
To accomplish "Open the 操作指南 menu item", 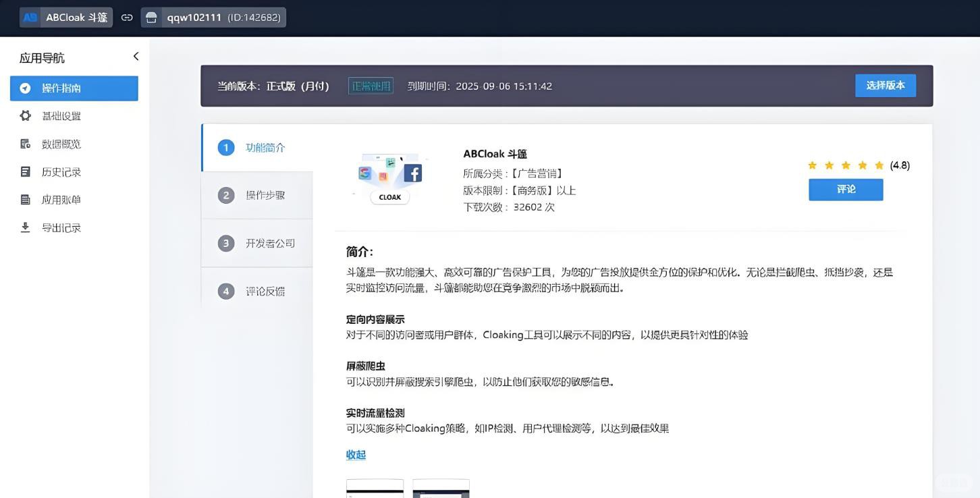I will pos(74,88).
